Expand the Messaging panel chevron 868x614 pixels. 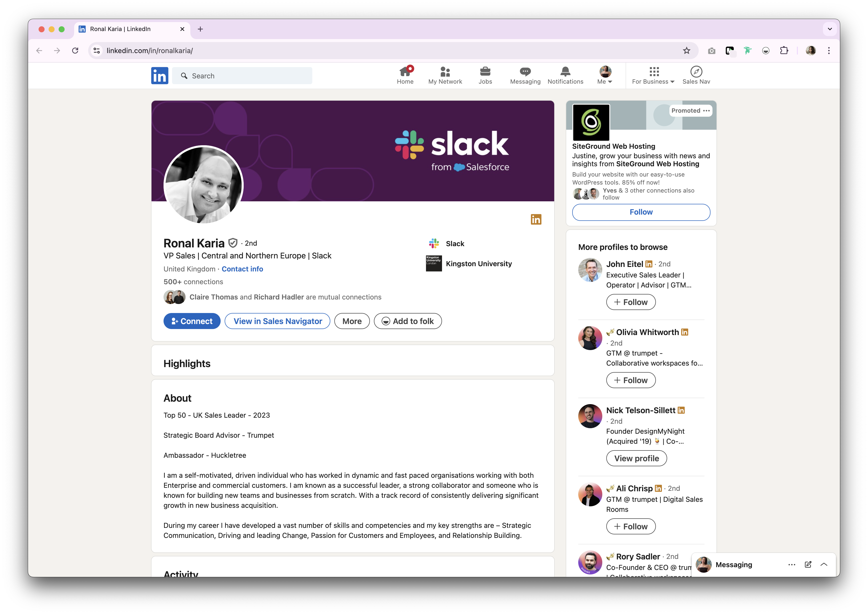(x=824, y=564)
